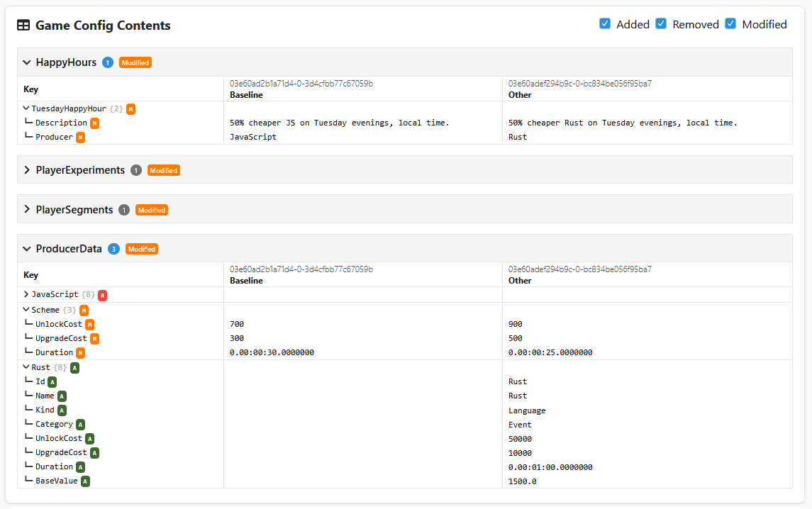
Task: Click the duration value 0.00:00:30.0000000
Action: click(x=272, y=352)
